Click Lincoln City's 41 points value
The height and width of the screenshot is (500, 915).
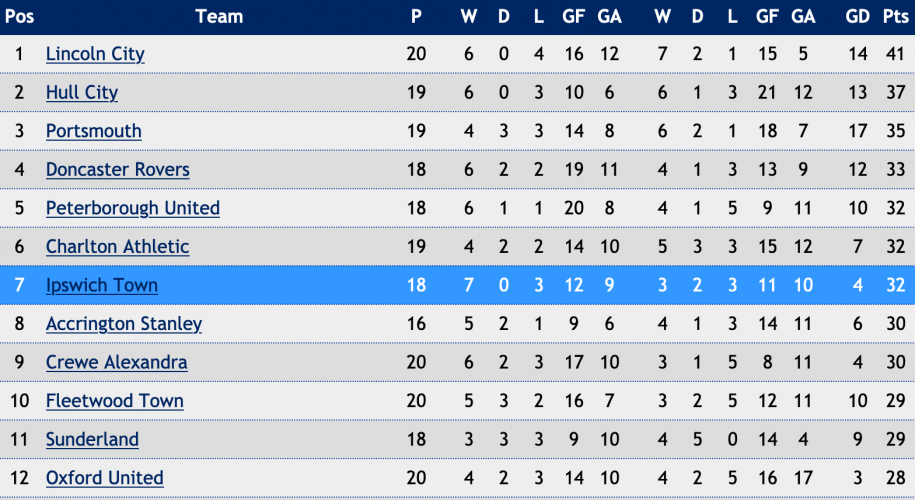[x=895, y=54]
